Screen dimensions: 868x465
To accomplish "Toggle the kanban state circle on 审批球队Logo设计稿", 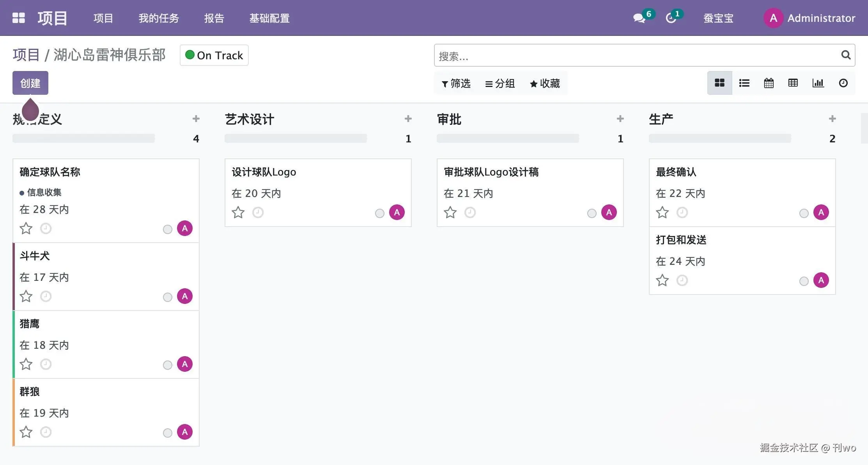I will [x=592, y=213].
